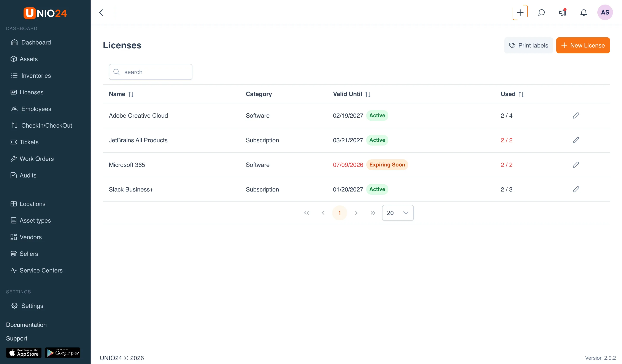This screenshot has height=364, width=622.
Task: Sort by Valid Until arrows
Action: pos(368,94)
